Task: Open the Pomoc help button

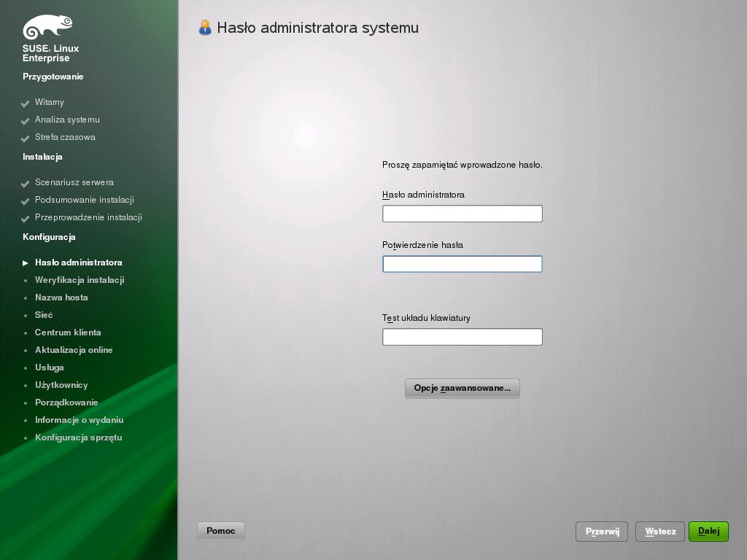Action: [220, 531]
